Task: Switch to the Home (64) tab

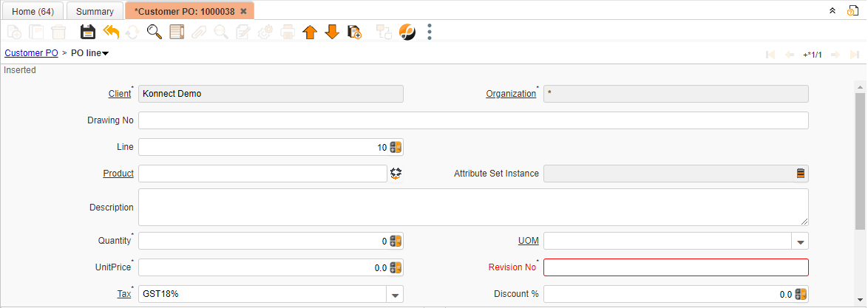Action: [33, 11]
